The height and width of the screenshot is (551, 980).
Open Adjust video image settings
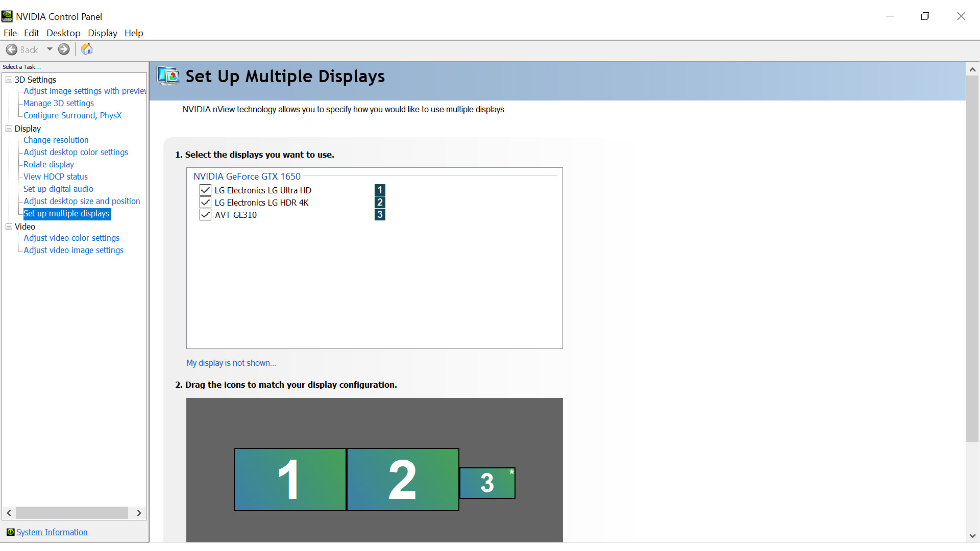[x=73, y=250]
